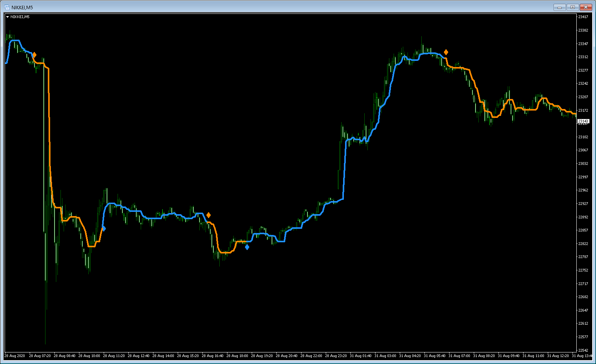596x364 pixels.
Task: Click the 28 Aug 23:20 time label
Action: (x=336, y=356)
